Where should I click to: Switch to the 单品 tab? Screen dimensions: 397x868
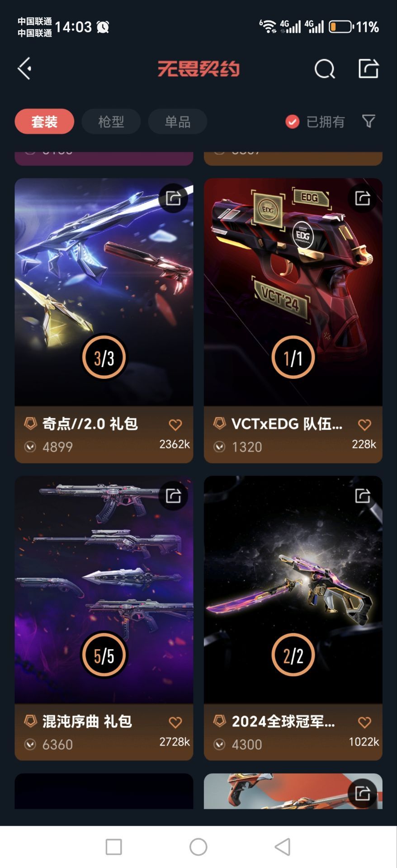click(x=177, y=121)
